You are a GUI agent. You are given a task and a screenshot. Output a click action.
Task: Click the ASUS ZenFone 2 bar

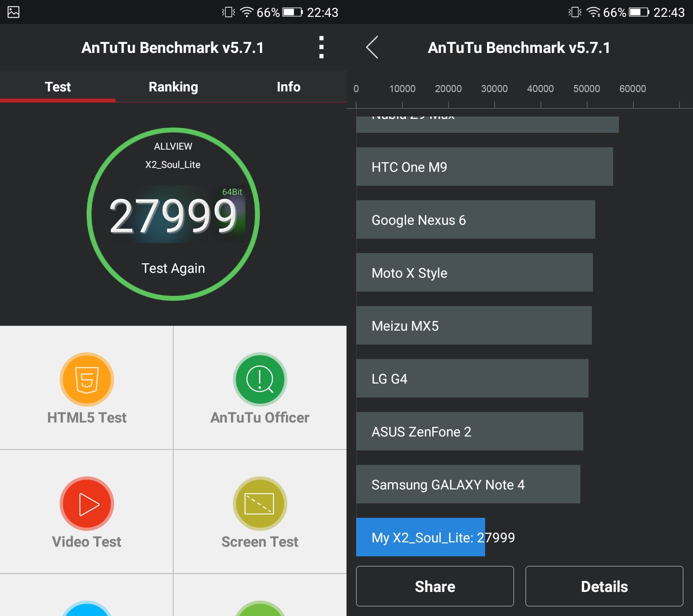click(x=469, y=431)
